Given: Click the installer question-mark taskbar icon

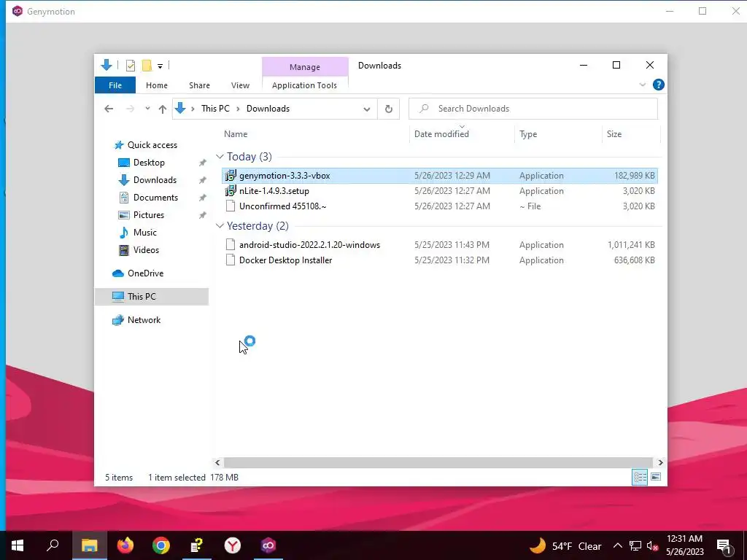Looking at the screenshot, I should pos(197,545).
